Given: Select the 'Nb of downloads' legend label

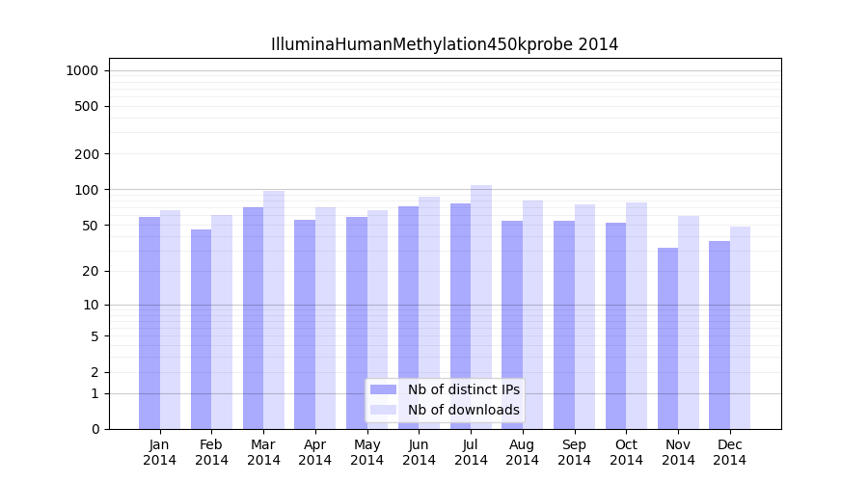Looking at the screenshot, I should pos(463,410).
